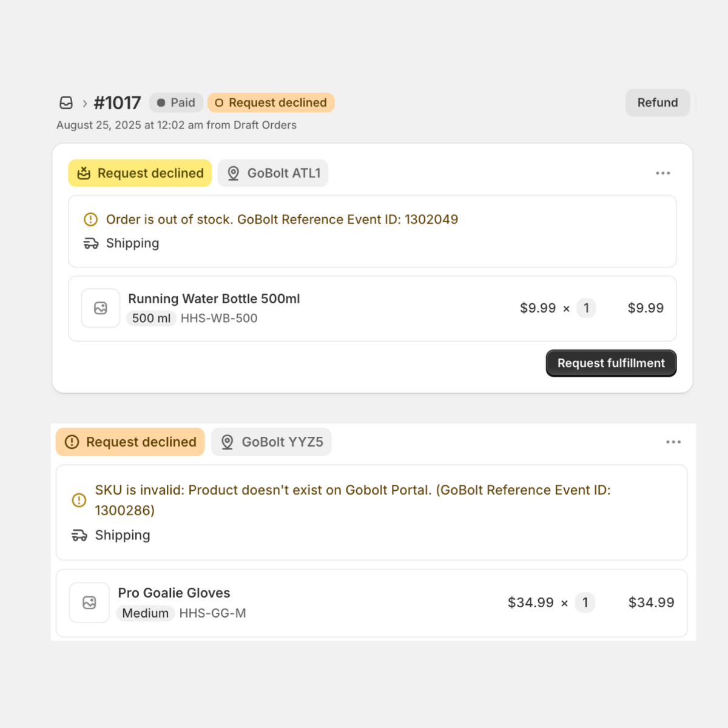
Task: Click the warning icon beside SKU is invalid
Action: 79,500
